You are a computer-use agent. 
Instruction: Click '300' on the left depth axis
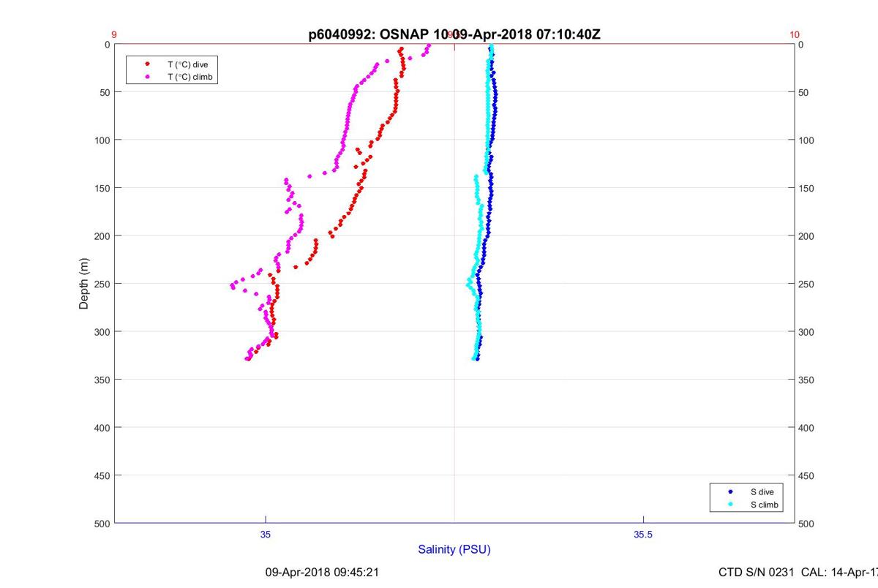[x=102, y=332]
